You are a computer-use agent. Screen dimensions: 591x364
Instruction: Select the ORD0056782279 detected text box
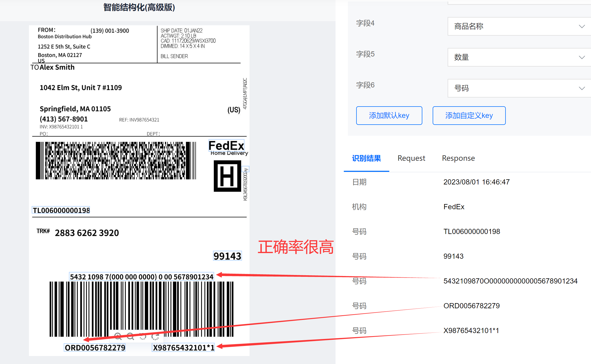pos(95,347)
